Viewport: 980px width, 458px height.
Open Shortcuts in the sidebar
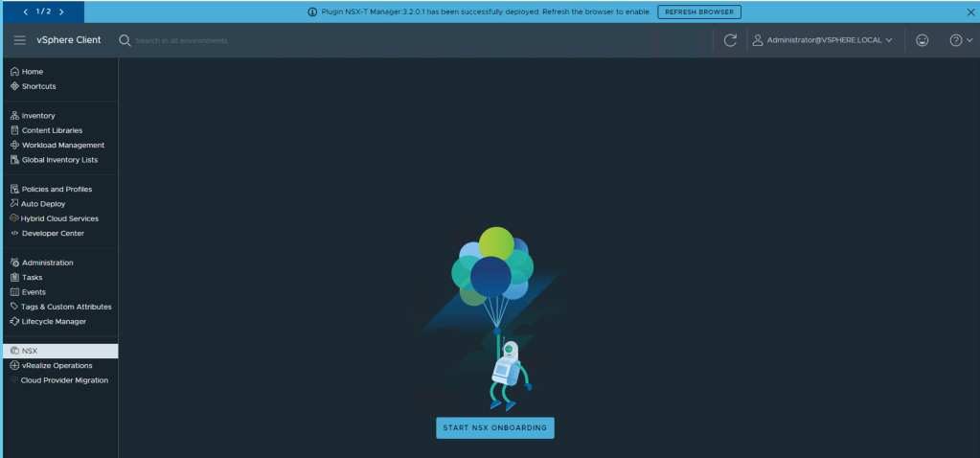coord(38,86)
